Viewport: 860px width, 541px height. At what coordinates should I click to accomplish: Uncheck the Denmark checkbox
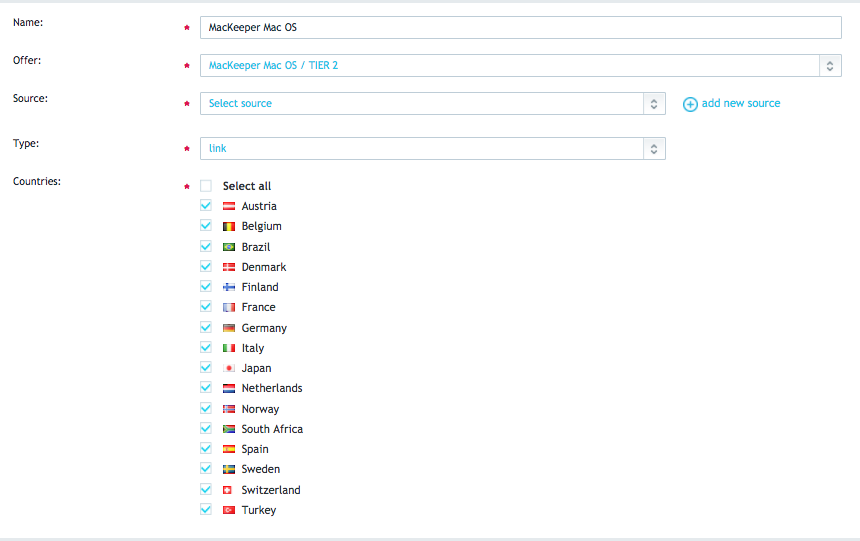pos(206,267)
